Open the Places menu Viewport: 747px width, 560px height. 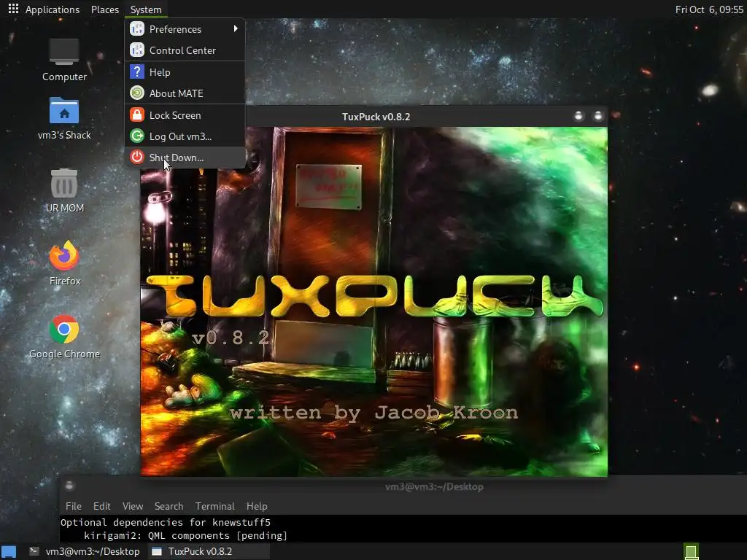[x=105, y=9]
